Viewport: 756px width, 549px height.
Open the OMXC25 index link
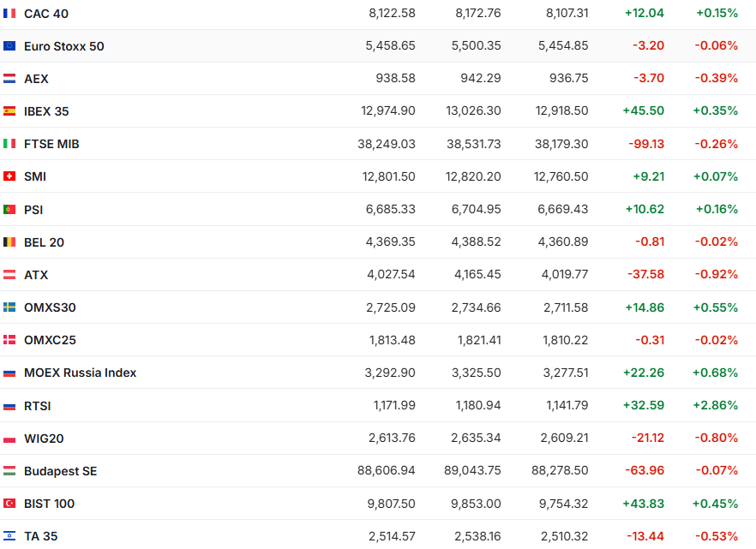click(50, 340)
